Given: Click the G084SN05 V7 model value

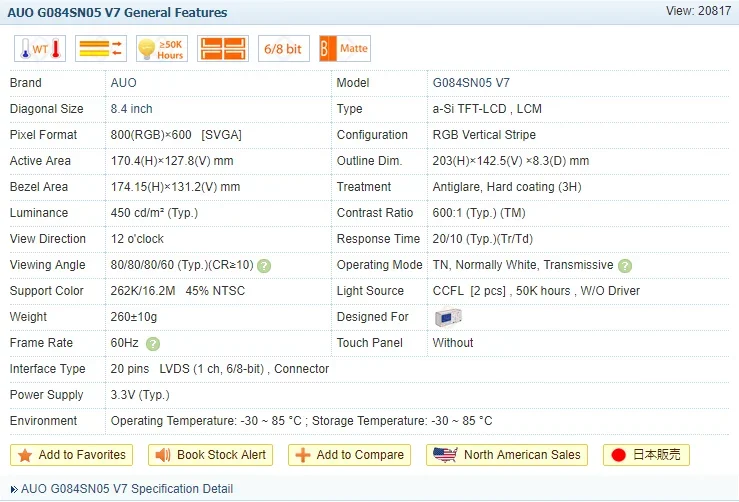Looking at the screenshot, I should (471, 83).
